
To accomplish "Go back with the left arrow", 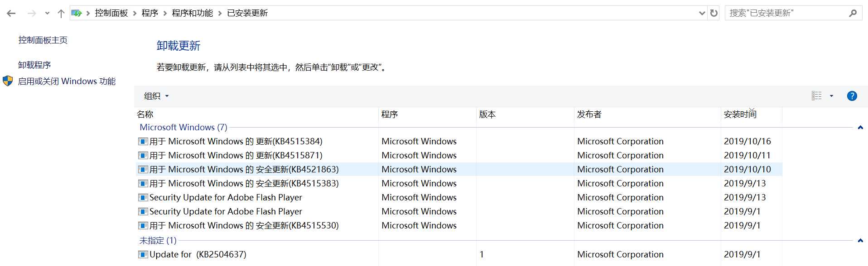I will point(11,14).
